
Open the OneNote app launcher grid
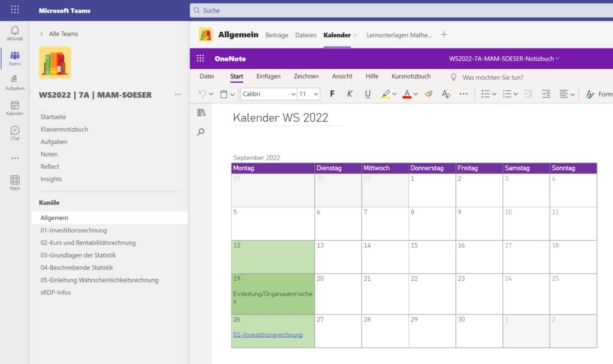[200, 59]
